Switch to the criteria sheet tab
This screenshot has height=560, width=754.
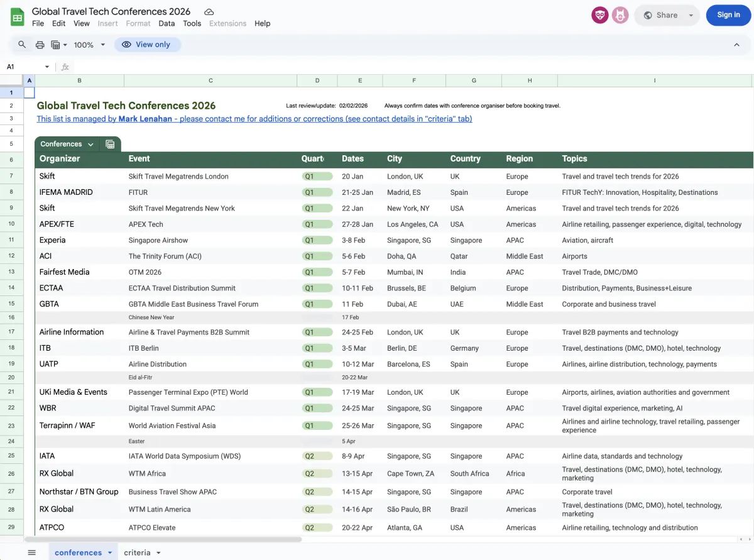(x=137, y=552)
